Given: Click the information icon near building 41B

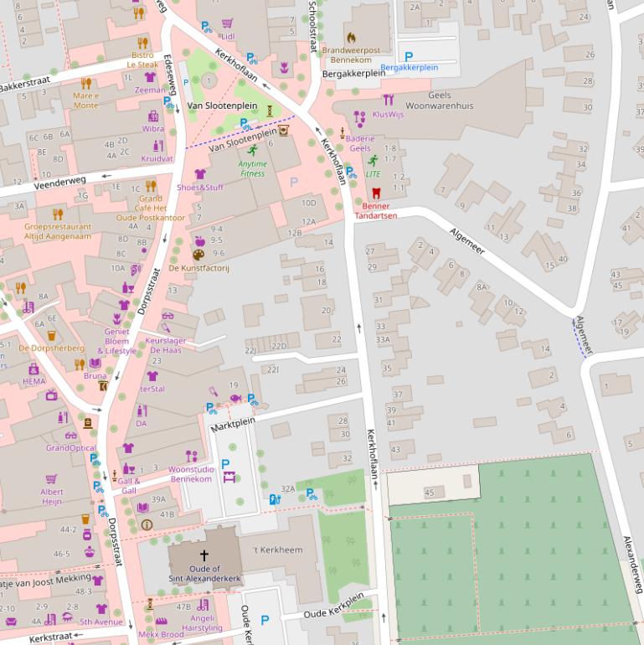Looking at the screenshot, I should (147, 524).
